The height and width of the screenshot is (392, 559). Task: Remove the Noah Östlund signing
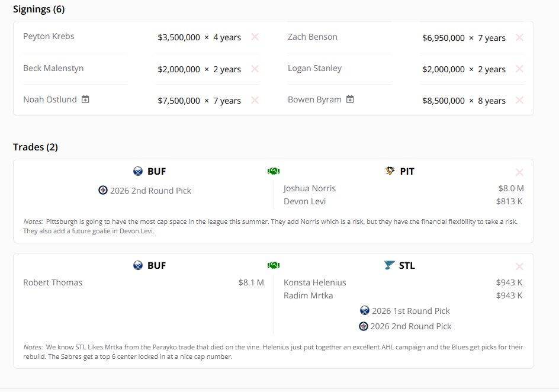255,100
